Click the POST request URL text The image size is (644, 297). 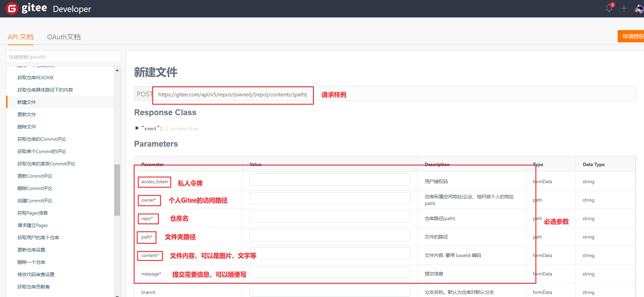coord(232,95)
